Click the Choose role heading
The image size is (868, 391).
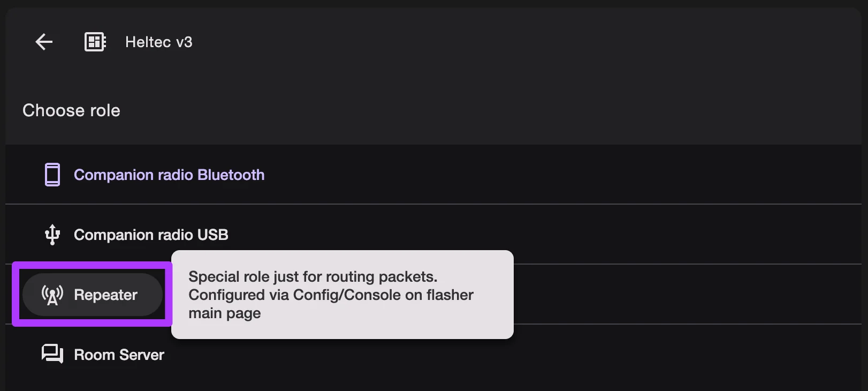coord(71,110)
